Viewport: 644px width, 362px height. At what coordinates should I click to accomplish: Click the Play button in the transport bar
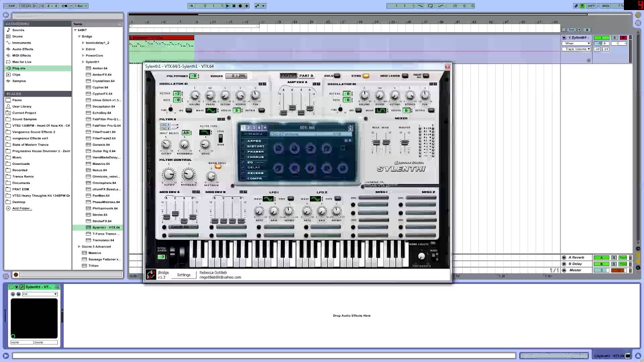227,6
